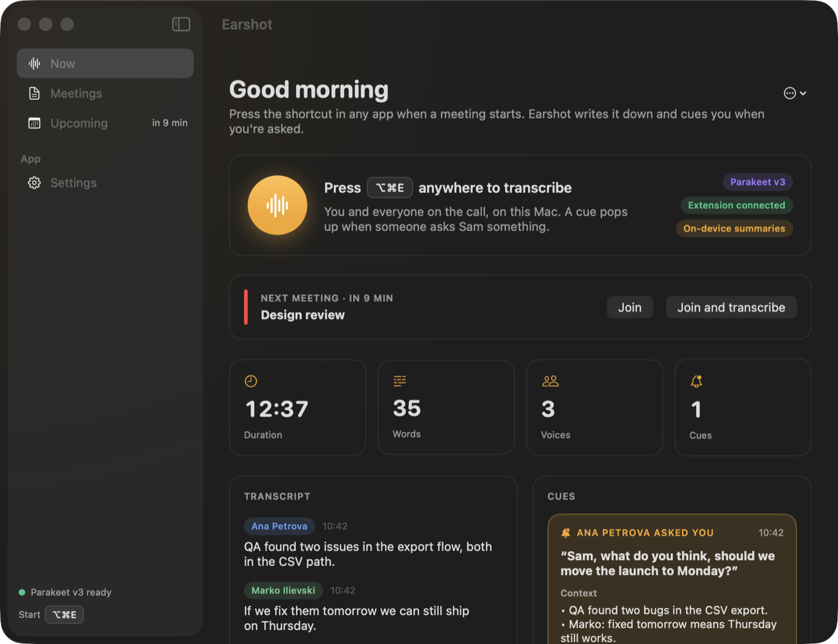
Task: Click the waveform icon beside Now
Action: pyautogui.click(x=34, y=63)
